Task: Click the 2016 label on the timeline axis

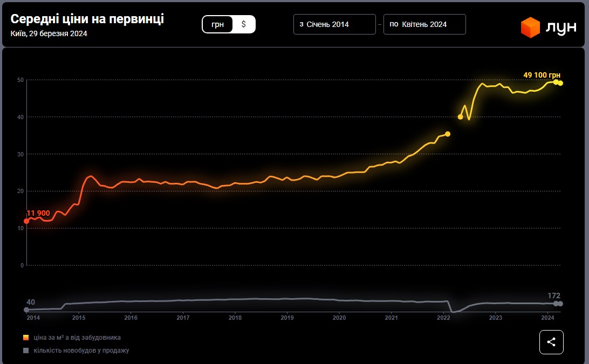Action: (x=131, y=318)
